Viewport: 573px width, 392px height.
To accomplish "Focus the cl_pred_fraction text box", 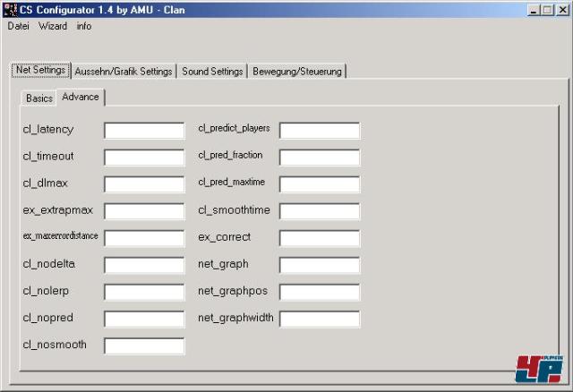I will click(320, 158).
